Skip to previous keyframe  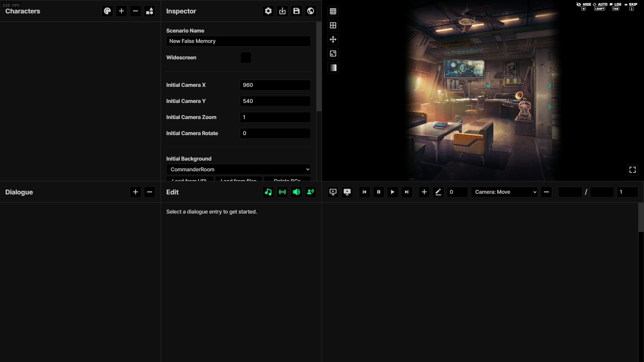365,192
